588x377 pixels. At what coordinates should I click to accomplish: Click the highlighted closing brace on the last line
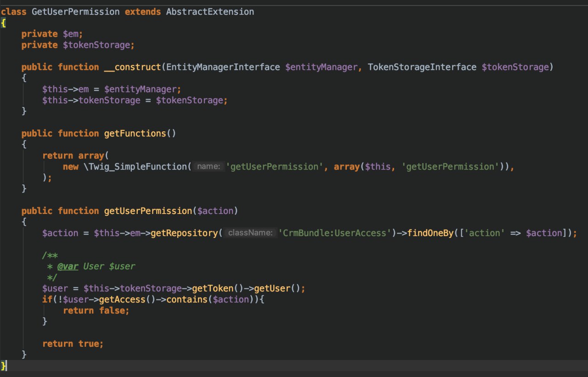pyautogui.click(x=4, y=366)
